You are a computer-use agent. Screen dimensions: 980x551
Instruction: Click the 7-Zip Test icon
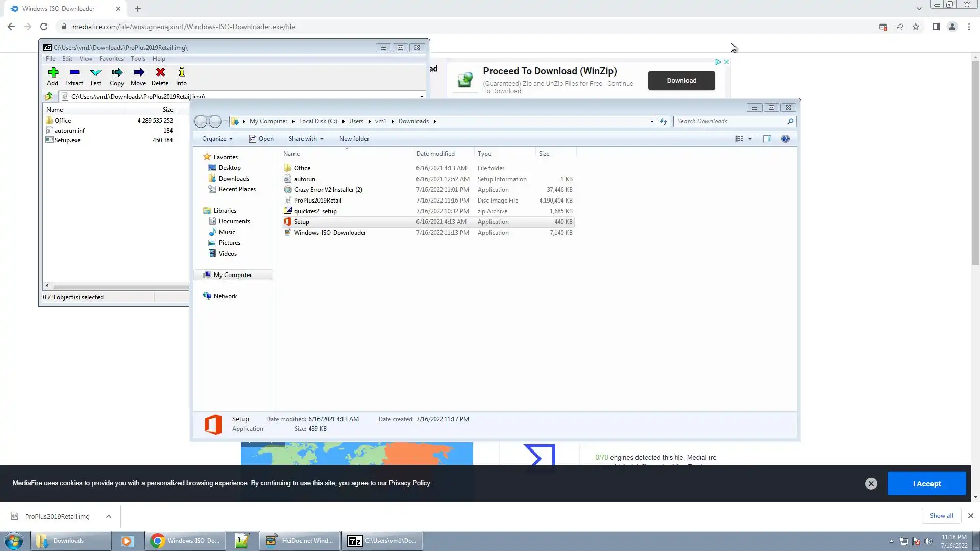coord(95,76)
